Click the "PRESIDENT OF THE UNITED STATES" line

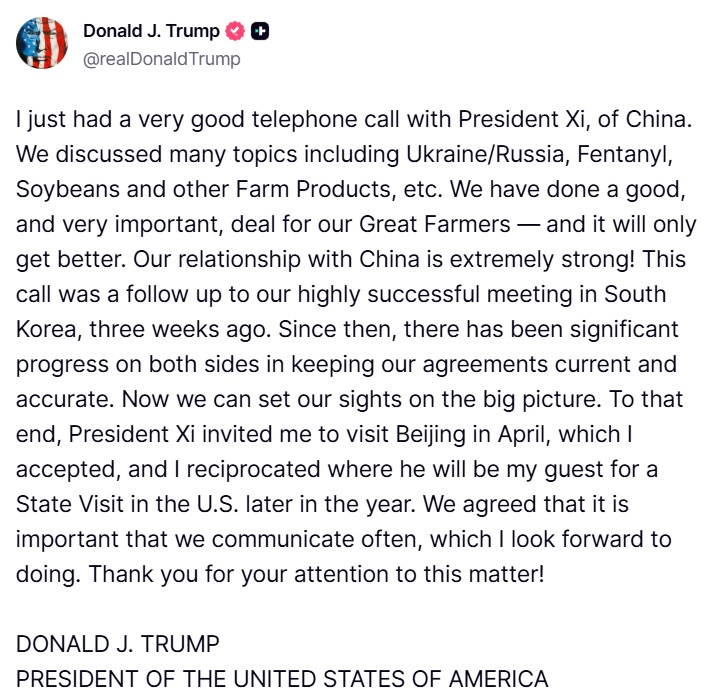[282, 679]
